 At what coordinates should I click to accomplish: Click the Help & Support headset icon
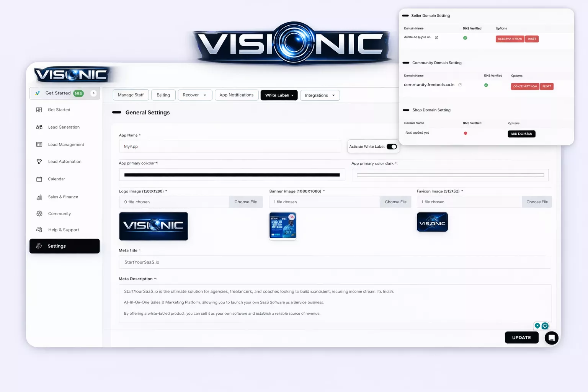(39, 230)
